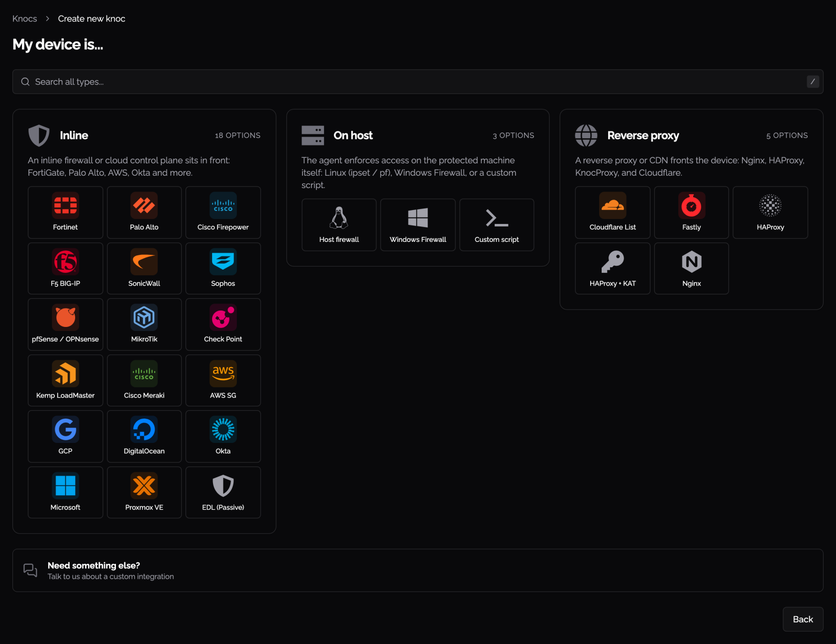Pick the Custom script option
The image size is (836, 644).
[497, 225]
